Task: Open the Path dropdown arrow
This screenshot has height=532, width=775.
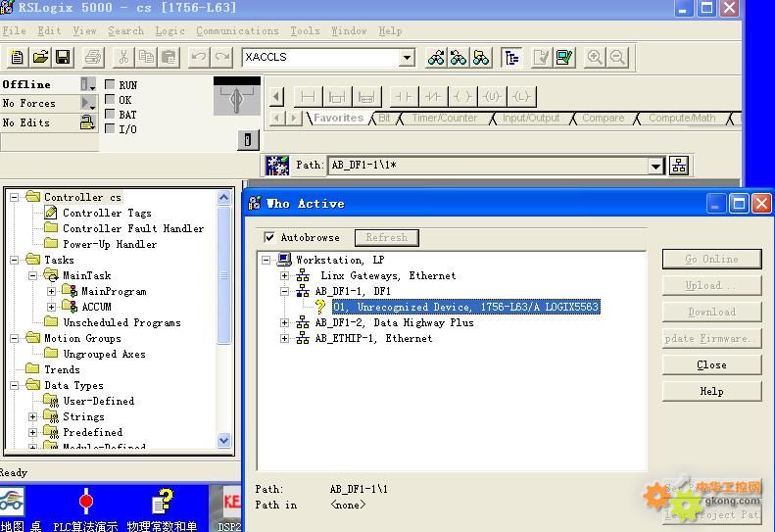Action: 655,167
